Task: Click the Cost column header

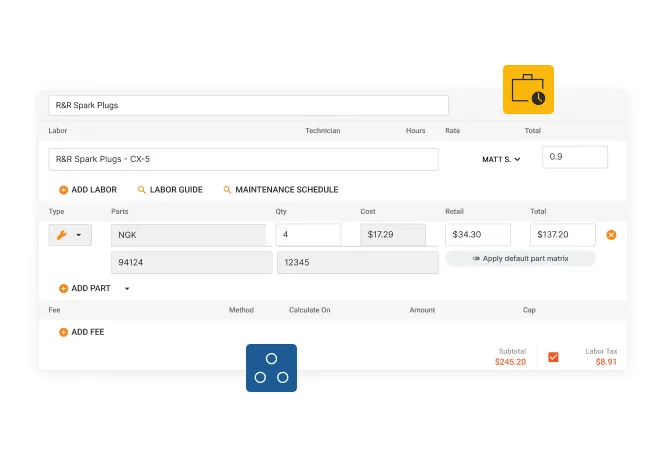Action: pyautogui.click(x=368, y=211)
